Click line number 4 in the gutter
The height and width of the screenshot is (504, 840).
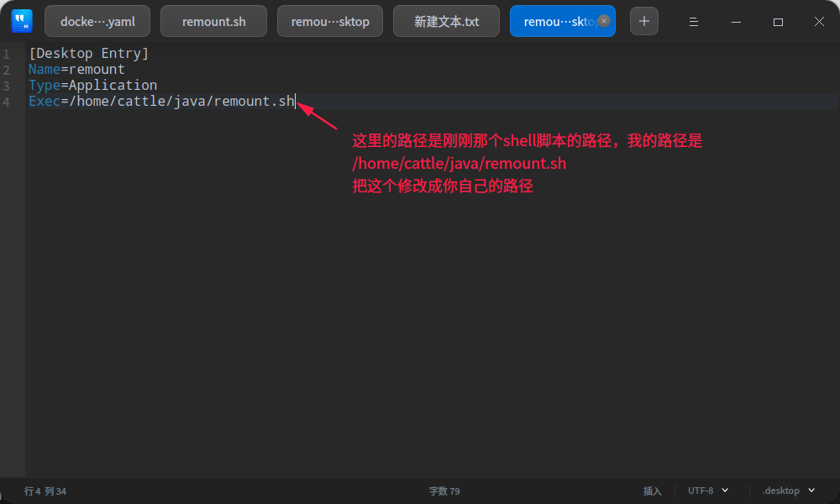[8, 101]
